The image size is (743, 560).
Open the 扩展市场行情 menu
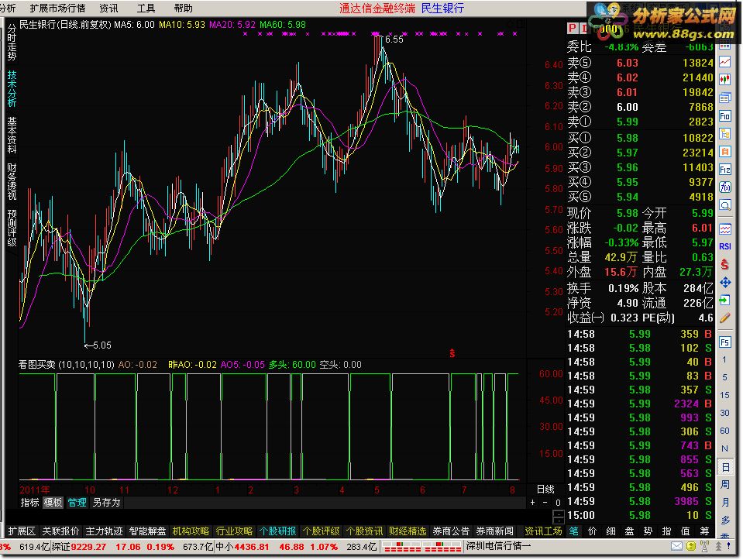tap(57, 8)
